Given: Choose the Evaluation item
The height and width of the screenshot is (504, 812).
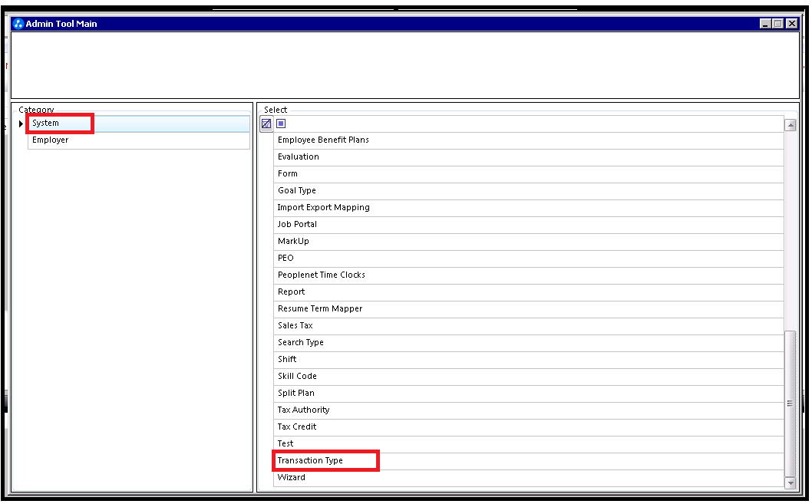Looking at the screenshot, I should pyautogui.click(x=299, y=157).
